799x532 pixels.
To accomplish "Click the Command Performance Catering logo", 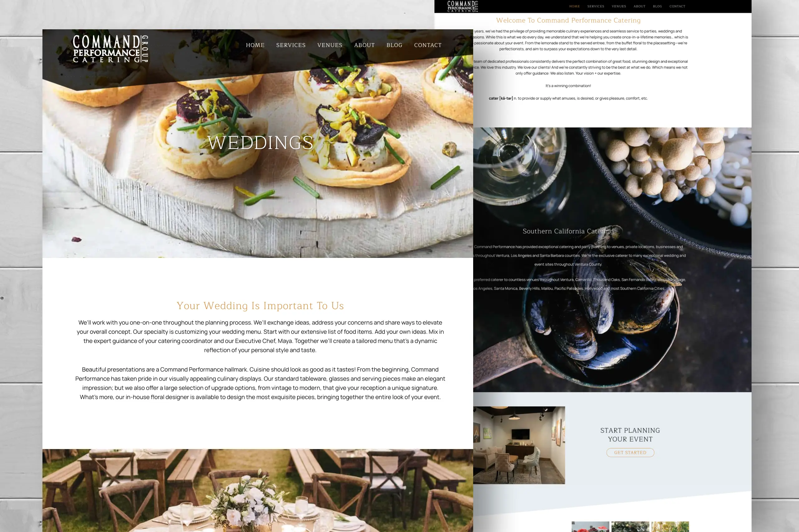I will coord(109,50).
